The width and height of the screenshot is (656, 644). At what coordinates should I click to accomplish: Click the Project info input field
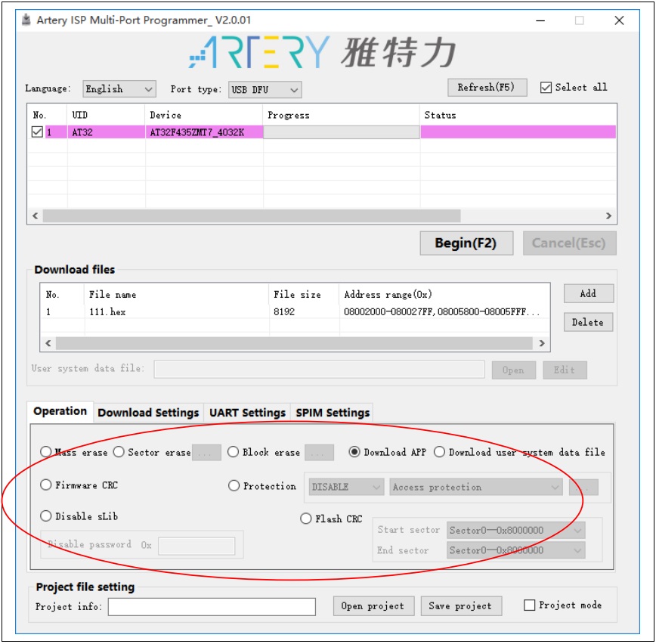point(212,606)
